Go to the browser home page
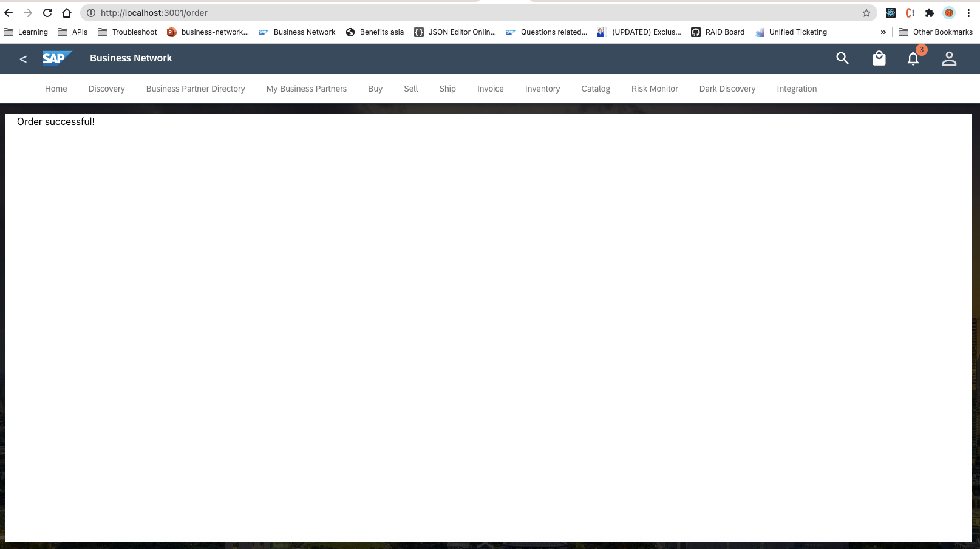 pos(67,13)
